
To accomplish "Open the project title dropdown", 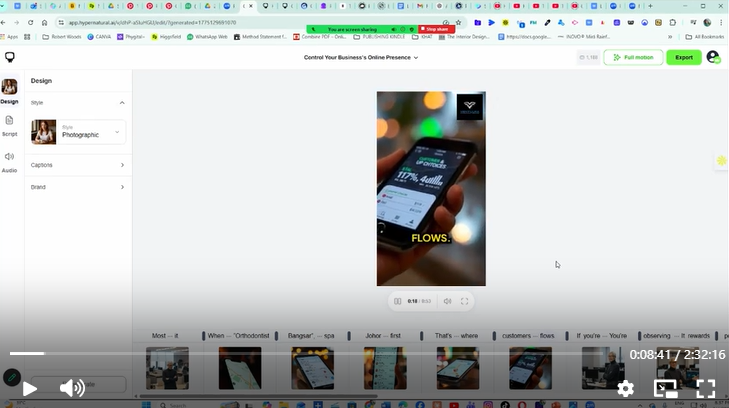I will [x=361, y=58].
